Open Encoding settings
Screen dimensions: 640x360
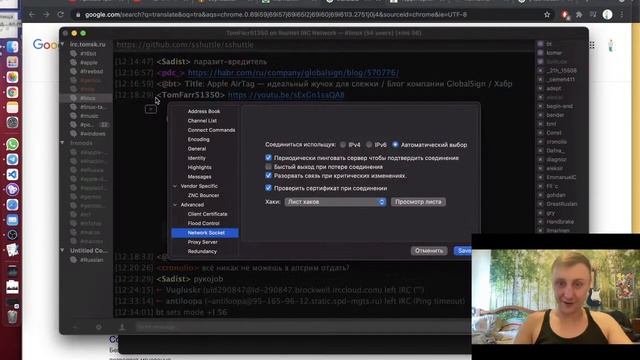coord(198,140)
